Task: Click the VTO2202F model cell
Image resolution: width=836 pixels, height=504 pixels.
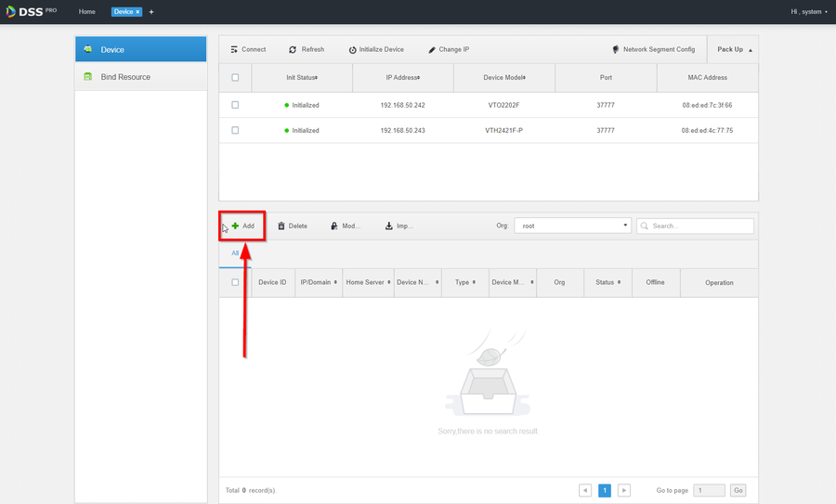Action: click(503, 105)
